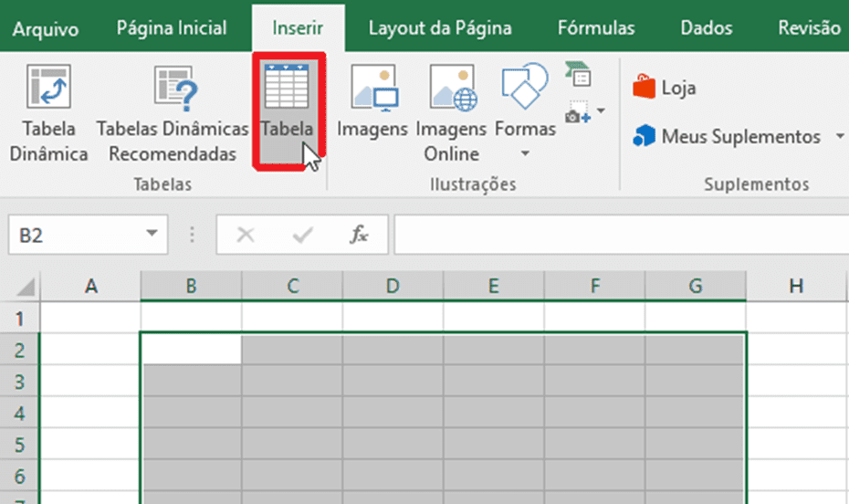Screen dimensions: 849x504
Task: Switch to the Fórmulas tab
Action: (x=595, y=28)
